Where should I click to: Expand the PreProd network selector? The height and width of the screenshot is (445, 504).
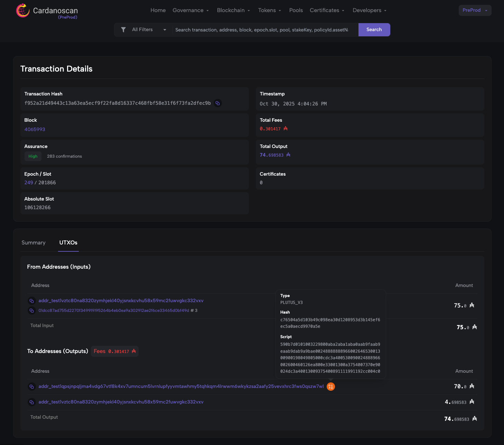point(475,10)
